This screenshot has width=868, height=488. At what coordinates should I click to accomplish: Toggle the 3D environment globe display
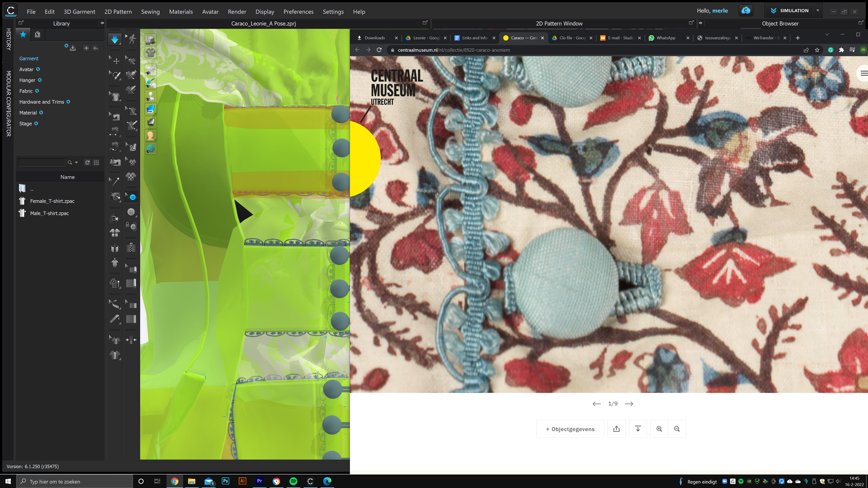(150, 149)
